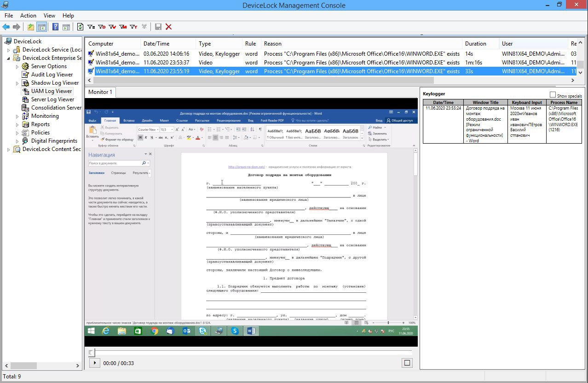Image resolution: width=588 pixels, height=383 pixels.
Task: Select the Server Options gear icon
Action: tap(26, 66)
